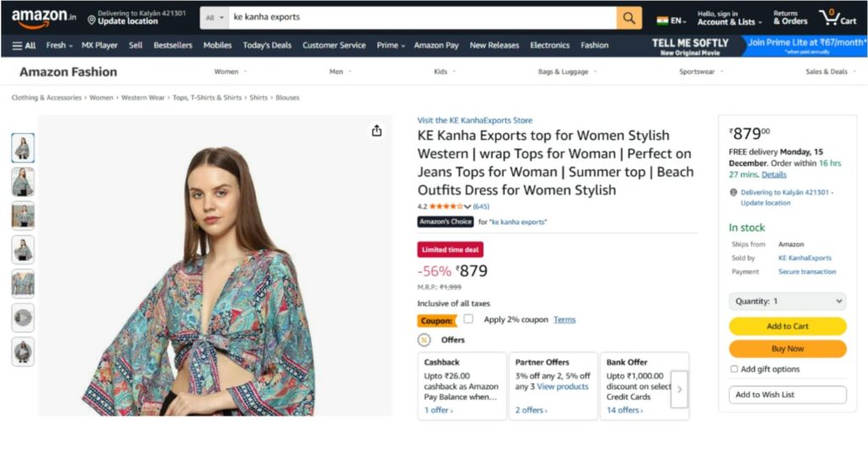868x455 pixels.
Task: Open Today's Deals in navigation bar
Action: [x=267, y=46]
